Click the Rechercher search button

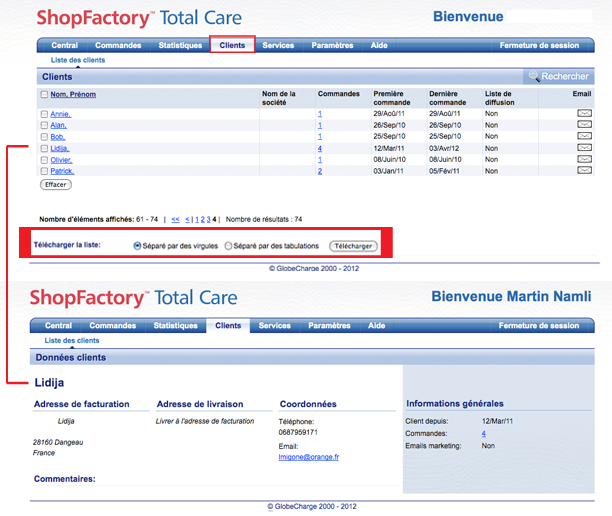558,77
